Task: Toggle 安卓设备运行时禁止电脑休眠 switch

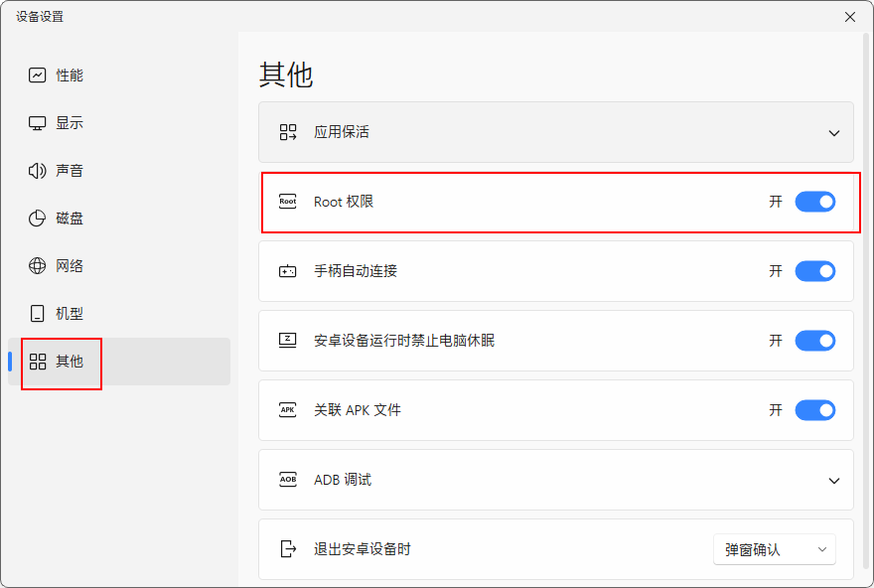Action: pos(814,341)
